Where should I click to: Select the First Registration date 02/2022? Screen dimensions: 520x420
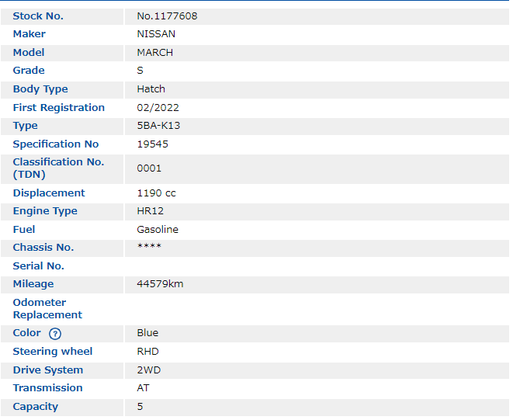point(158,108)
